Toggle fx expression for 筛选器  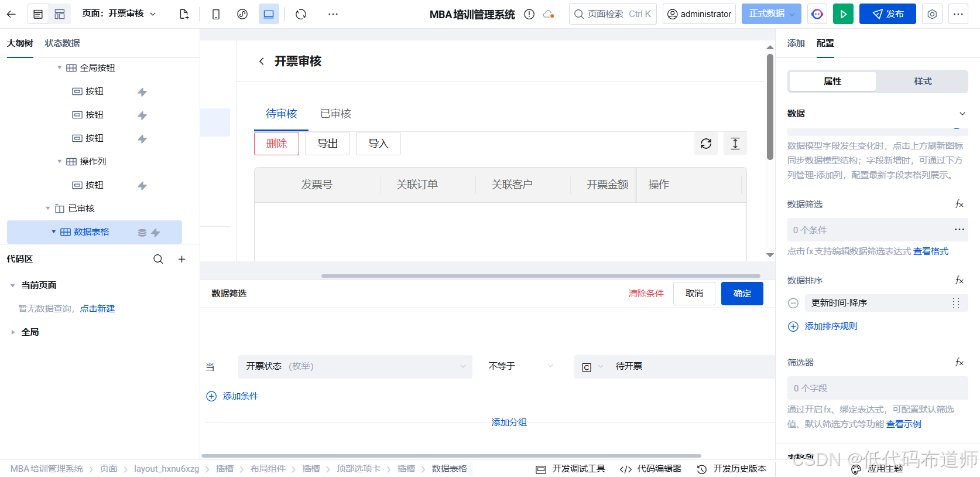(x=960, y=363)
